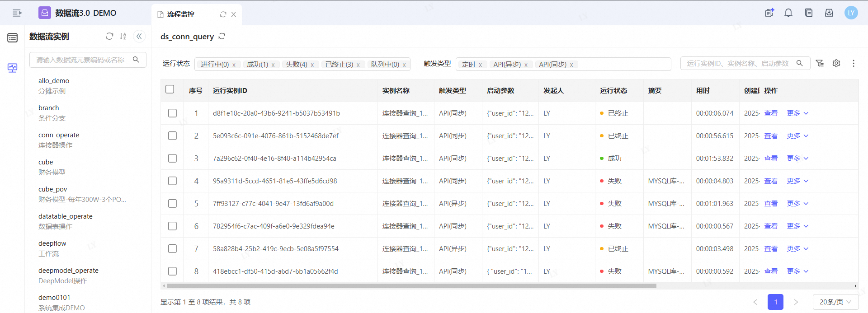This screenshot has height=313, width=868.
Task: Click the notification bell icon
Action: click(788, 13)
